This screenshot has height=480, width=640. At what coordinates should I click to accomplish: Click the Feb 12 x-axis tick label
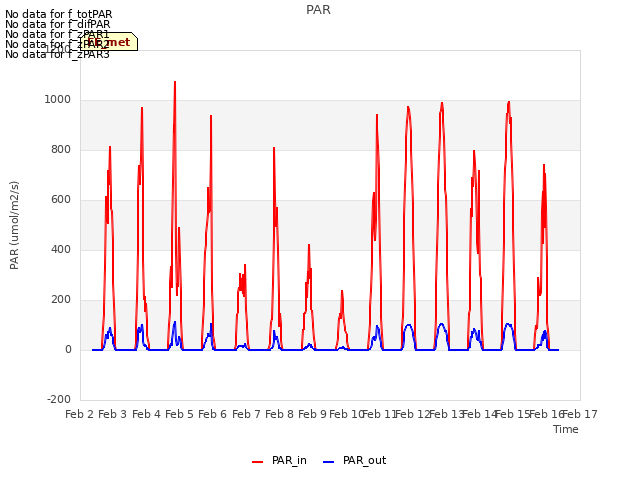point(413,414)
